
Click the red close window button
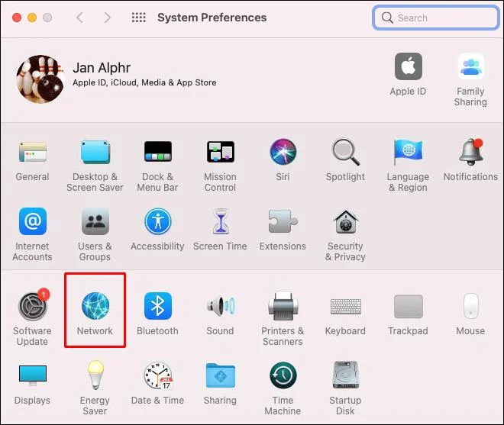(17, 18)
